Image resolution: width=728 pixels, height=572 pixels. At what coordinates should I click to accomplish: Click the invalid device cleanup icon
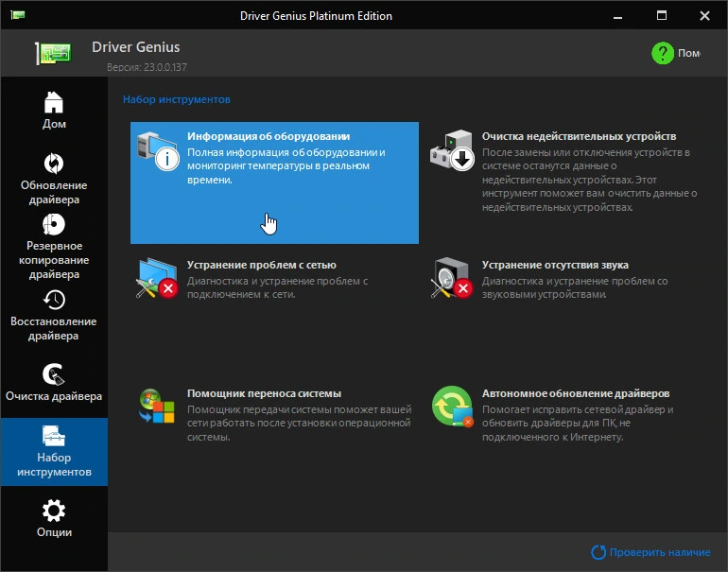[452, 150]
